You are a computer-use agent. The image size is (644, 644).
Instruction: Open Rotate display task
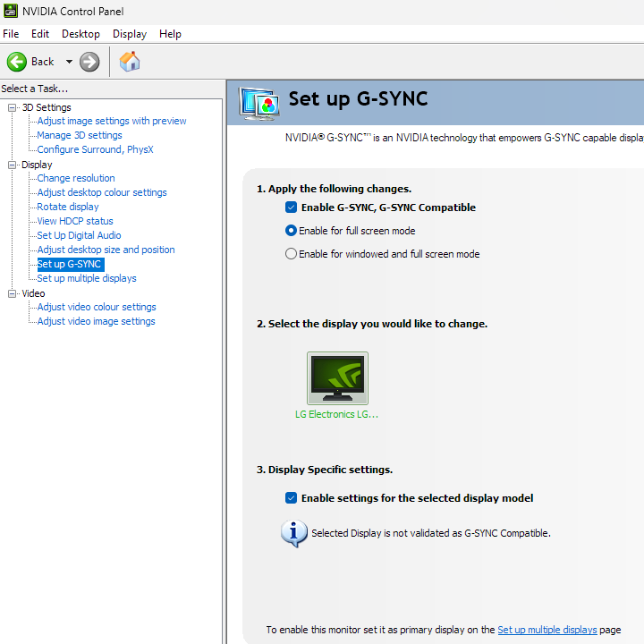[x=68, y=207]
